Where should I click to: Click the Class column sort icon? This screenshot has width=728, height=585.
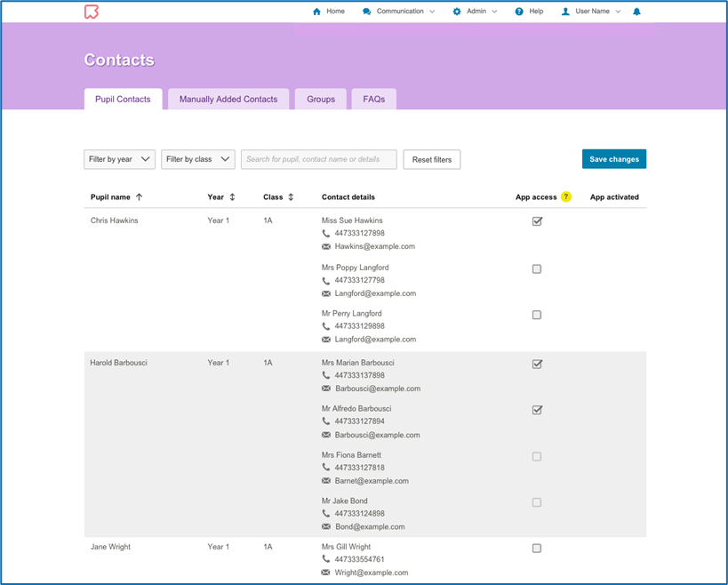coord(291,197)
